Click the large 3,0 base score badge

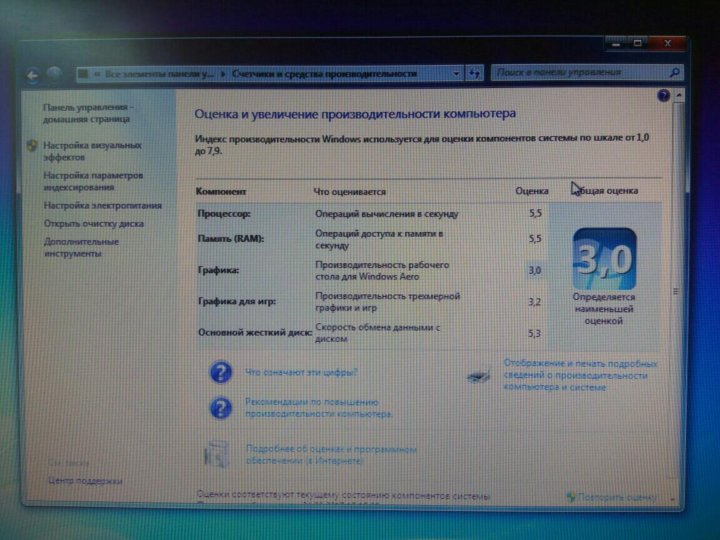(x=604, y=259)
